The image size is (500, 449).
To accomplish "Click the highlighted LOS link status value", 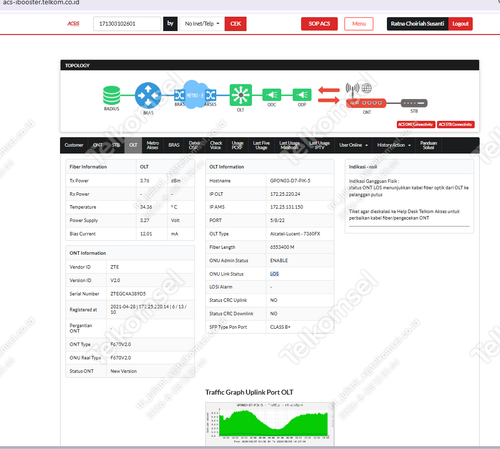I will 274,274.
